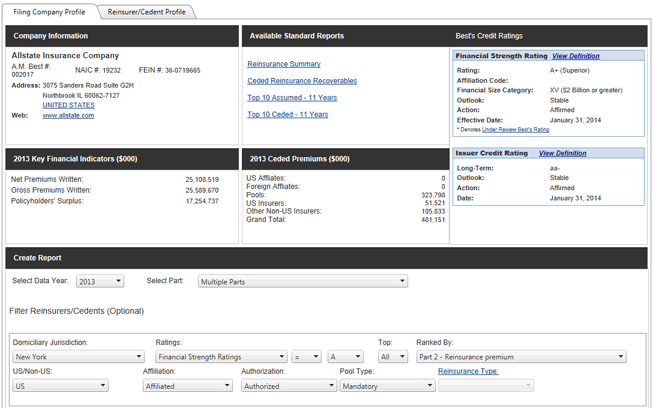
Task: Click the Create Report section header
Action: (x=326, y=258)
